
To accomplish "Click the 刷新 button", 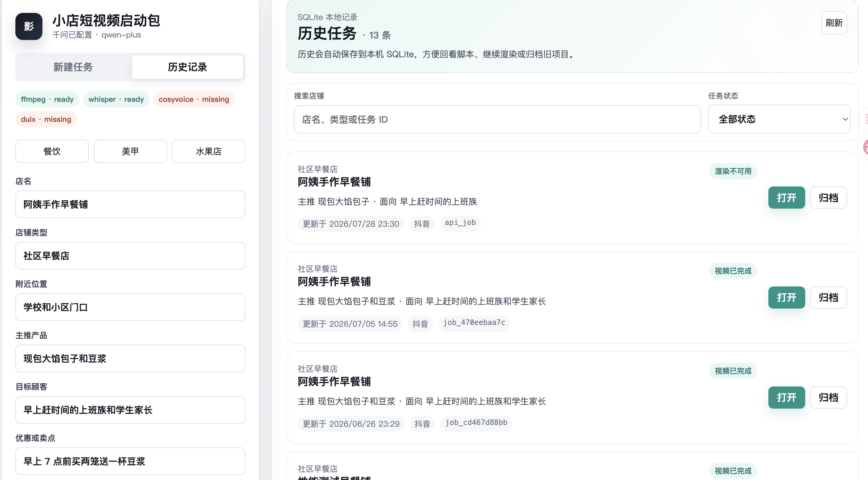I will pyautogui.click(x=834, y=23).
